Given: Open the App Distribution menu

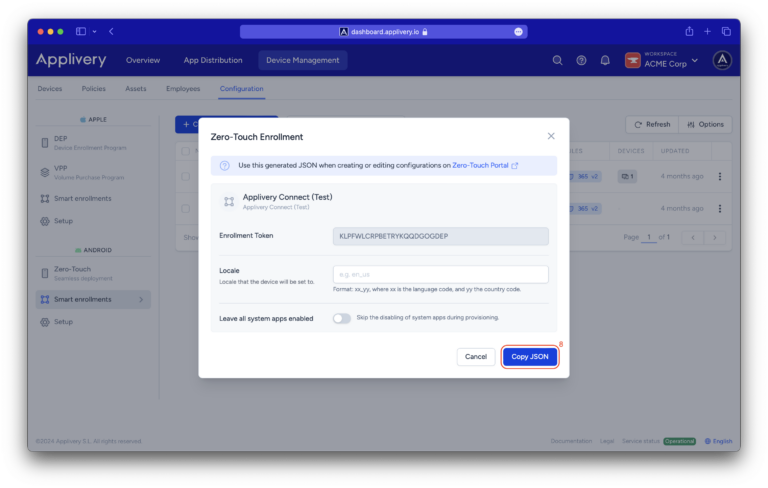Looking at the screenshot, I should (x=213, y=60).
